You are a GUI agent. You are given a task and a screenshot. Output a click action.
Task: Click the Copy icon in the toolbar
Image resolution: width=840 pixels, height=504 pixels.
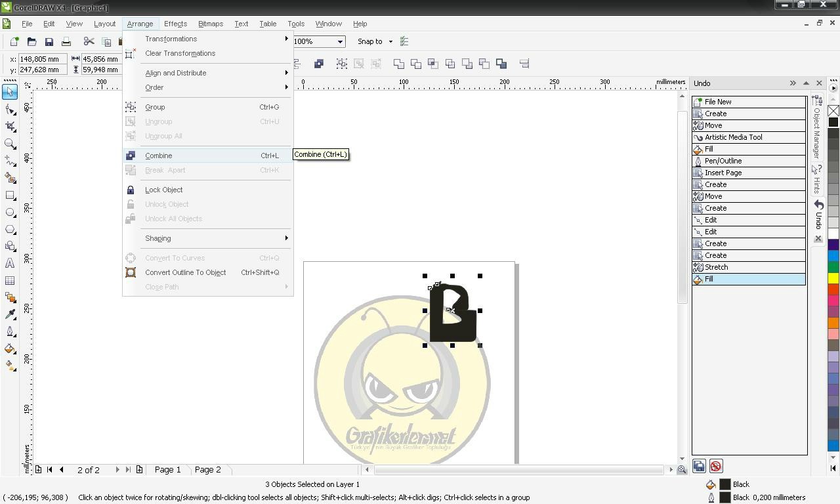[x=106, y=41]
